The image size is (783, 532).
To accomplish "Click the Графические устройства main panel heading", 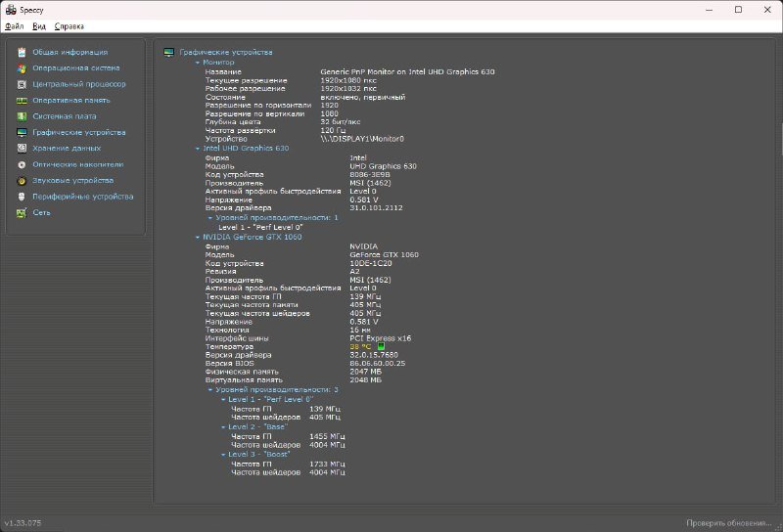I will pos(226,52).
